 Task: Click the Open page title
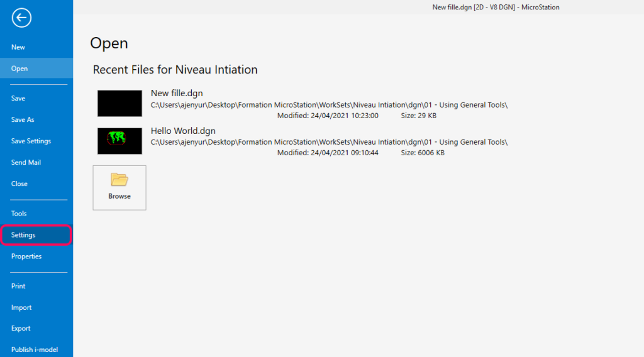coord(109,43)
